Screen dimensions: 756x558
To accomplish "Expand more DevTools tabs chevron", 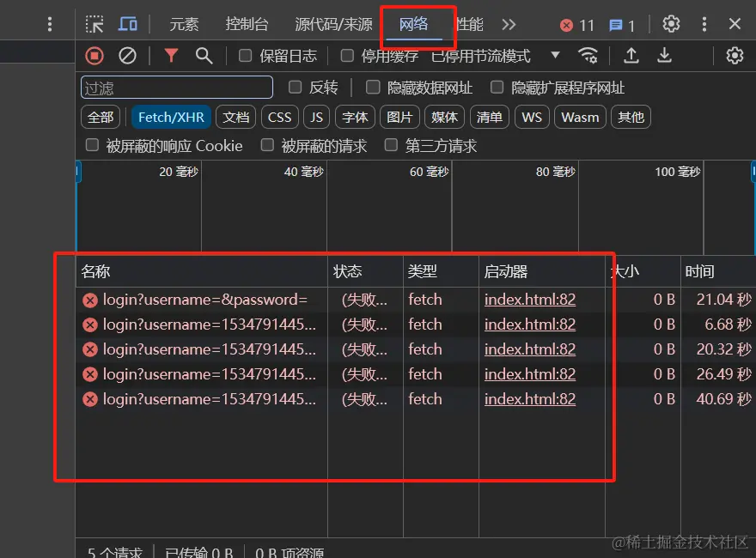I will click(509, 24).
